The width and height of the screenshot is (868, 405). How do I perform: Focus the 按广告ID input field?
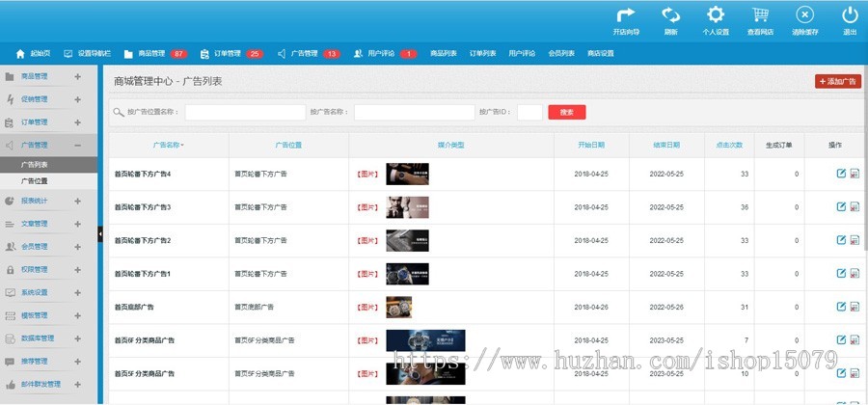tap(529, 112)
